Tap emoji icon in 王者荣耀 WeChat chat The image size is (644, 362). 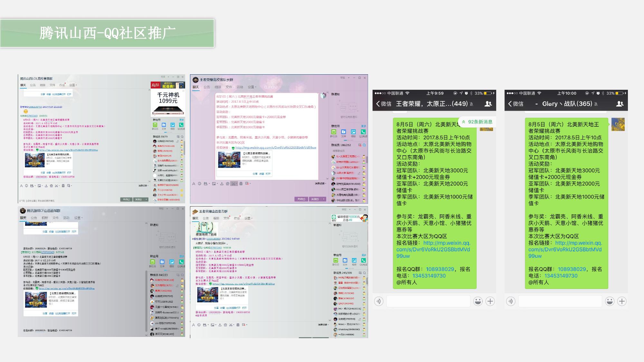478,301
